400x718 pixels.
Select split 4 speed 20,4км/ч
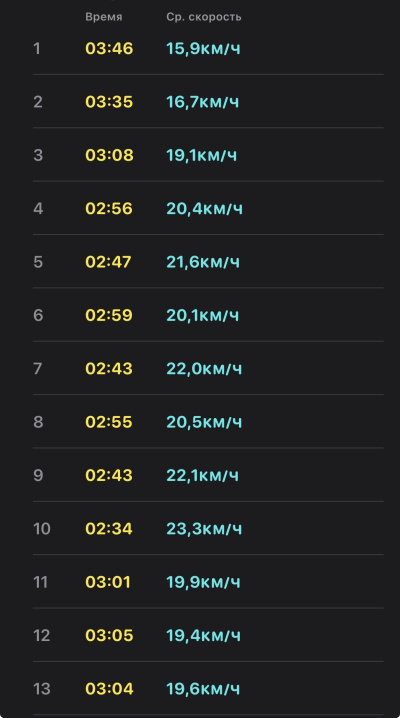(205, 209)
